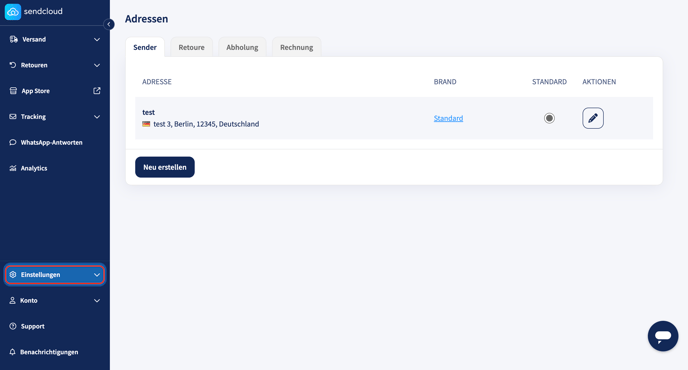Open Konto in the sidebar
Image resolution: width=688 pixels, height=370 pixels.
click(55, 301)
